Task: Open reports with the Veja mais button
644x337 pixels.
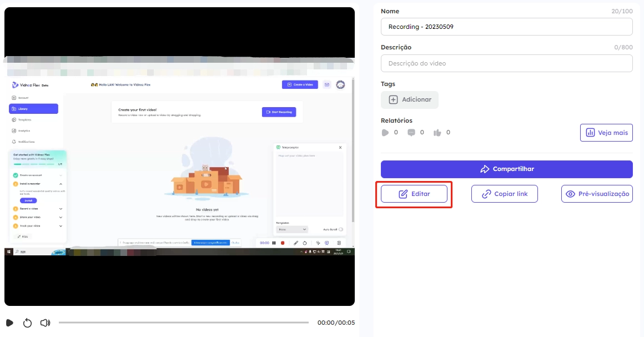Action: point(606,133)
